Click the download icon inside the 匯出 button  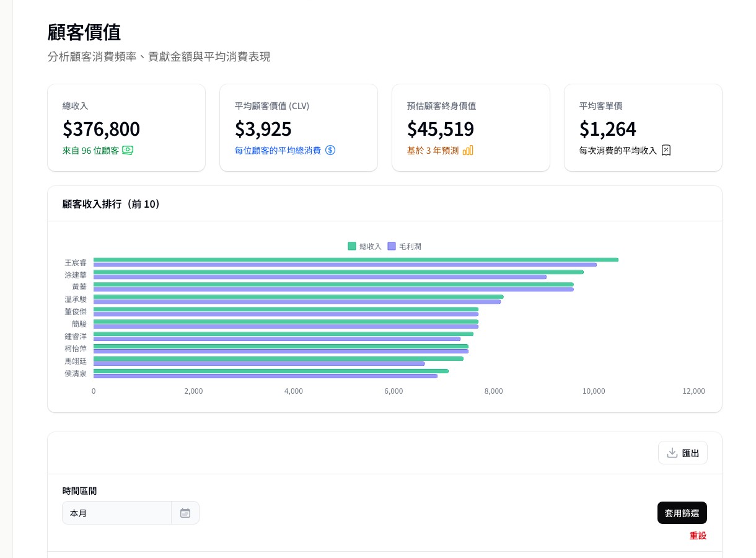tap(672, 453)
